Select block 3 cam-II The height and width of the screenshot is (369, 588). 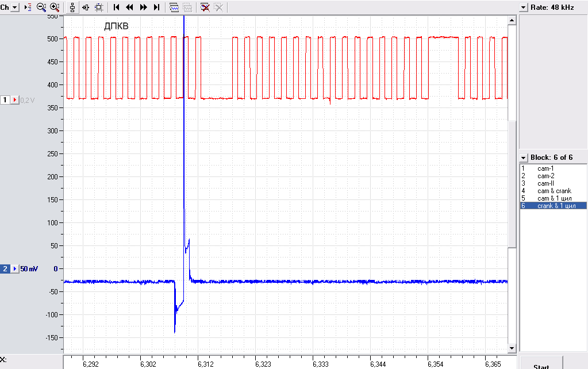coord(553,183)
